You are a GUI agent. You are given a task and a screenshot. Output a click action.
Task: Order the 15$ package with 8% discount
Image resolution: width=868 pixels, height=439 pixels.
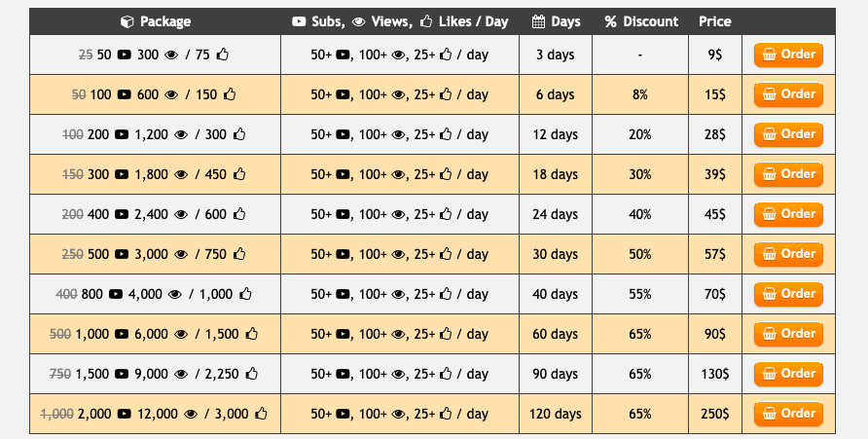pos(788,94)
